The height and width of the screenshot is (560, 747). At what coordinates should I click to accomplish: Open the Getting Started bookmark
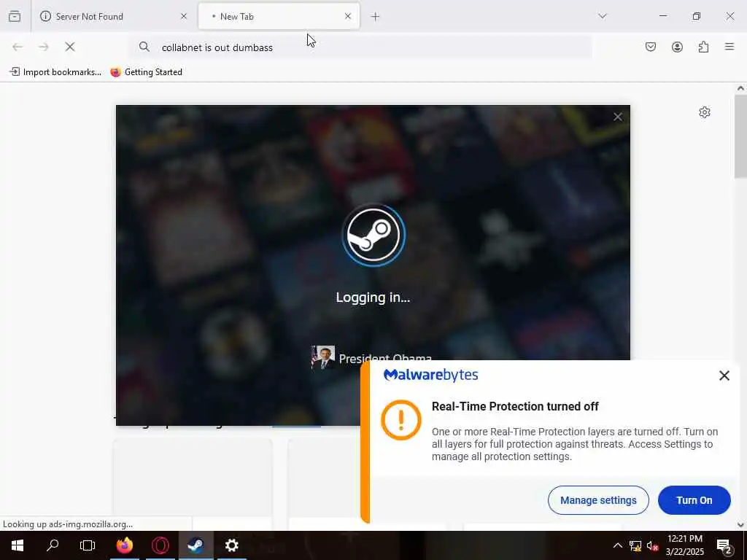pos(147,72)
